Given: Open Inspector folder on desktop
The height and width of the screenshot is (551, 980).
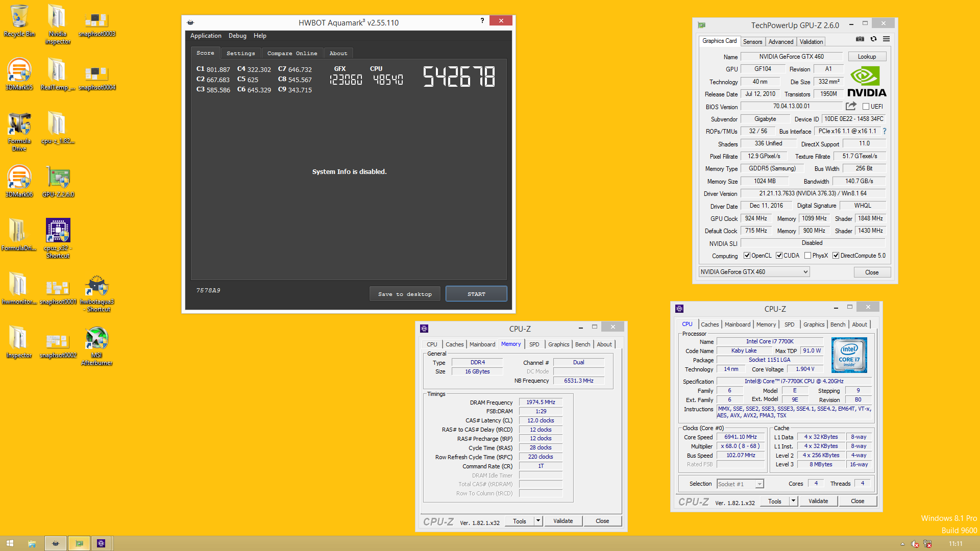Looking at the screenshot, I should pos(19,342).
